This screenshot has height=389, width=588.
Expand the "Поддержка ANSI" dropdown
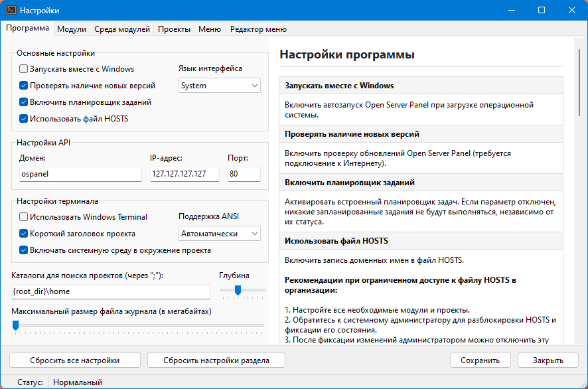coord(220,234)
